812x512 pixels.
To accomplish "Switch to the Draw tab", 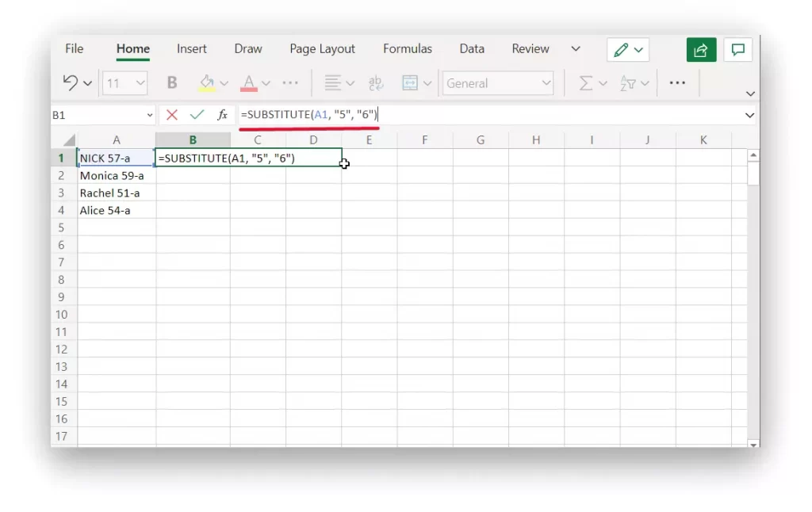I will [248, 48].
